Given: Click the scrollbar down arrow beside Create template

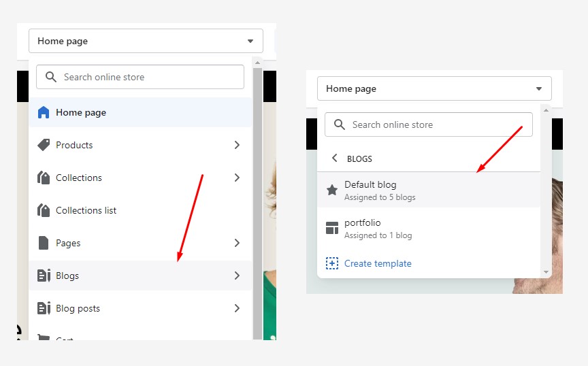Looking at the screenshot, I should [x=546, y=272].
